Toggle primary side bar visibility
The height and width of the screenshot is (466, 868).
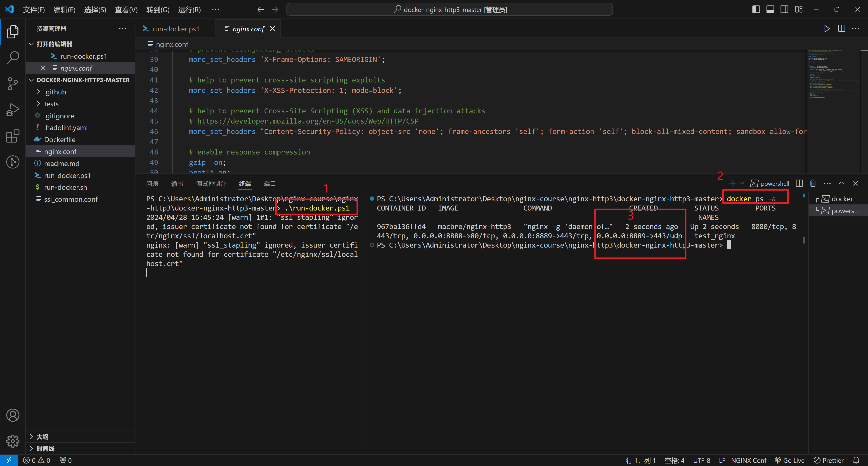[x=756, y=9]
